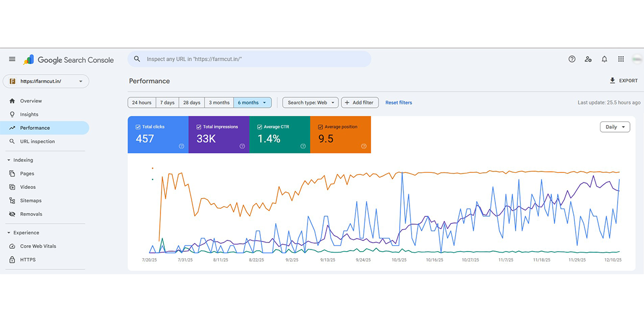Viewport: 644px width, 322px height.
Task: Uncheck the Total clicks checkbox
Action: click(138, 127)
